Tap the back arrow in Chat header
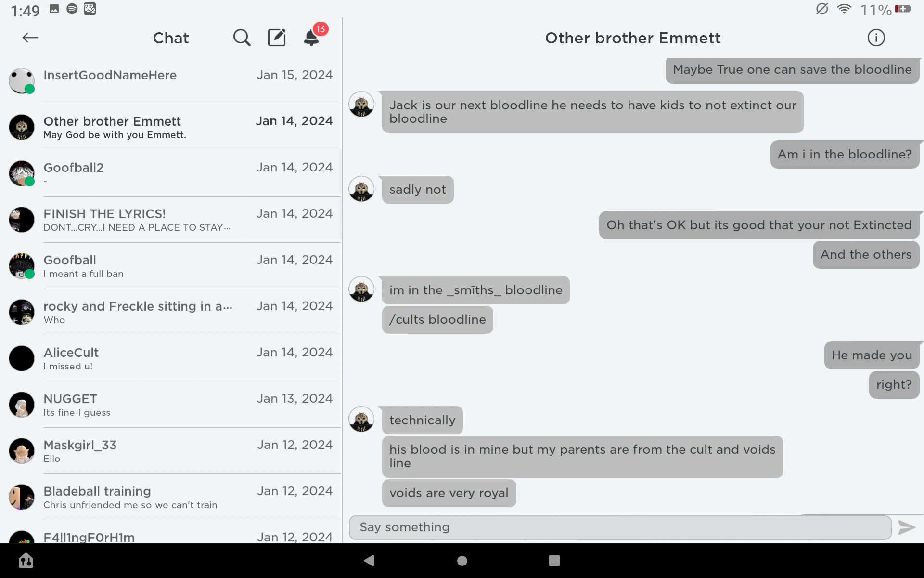 pyautogui.click(x=30, y=38)
